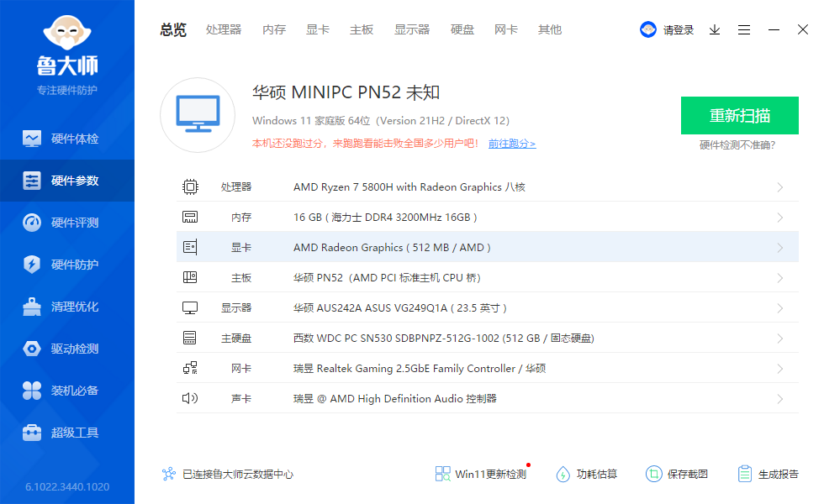The image size is (824, 504).
Task: Open the hamburger menu at top right
Action: (743, 29)
